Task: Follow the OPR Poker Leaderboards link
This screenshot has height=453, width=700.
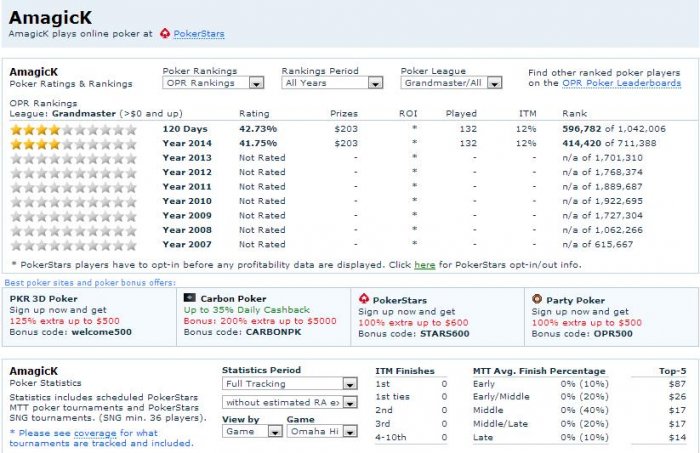Action: click(x=621, y=83)
